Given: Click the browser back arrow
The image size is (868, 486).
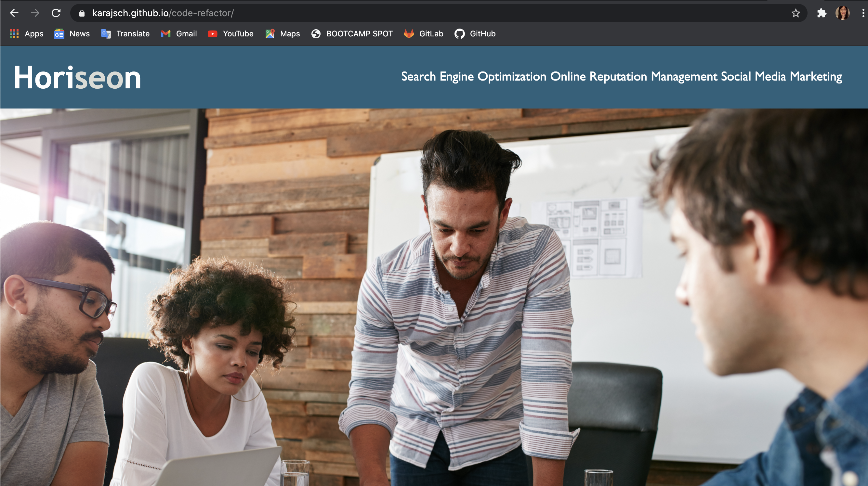Looking at the screenshot, I should click(14, 13).
